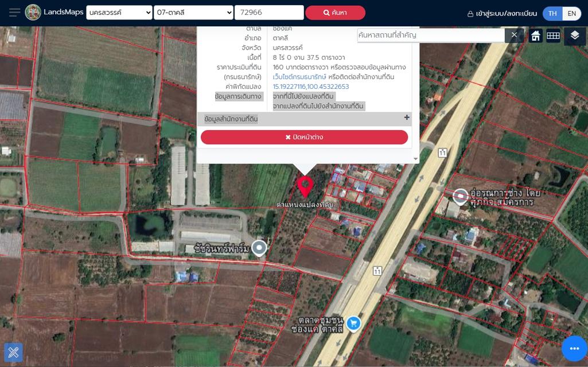The height and width of the screenshot is (367, 588).
Task: Click the red parcel location pin
Action: 305,186
